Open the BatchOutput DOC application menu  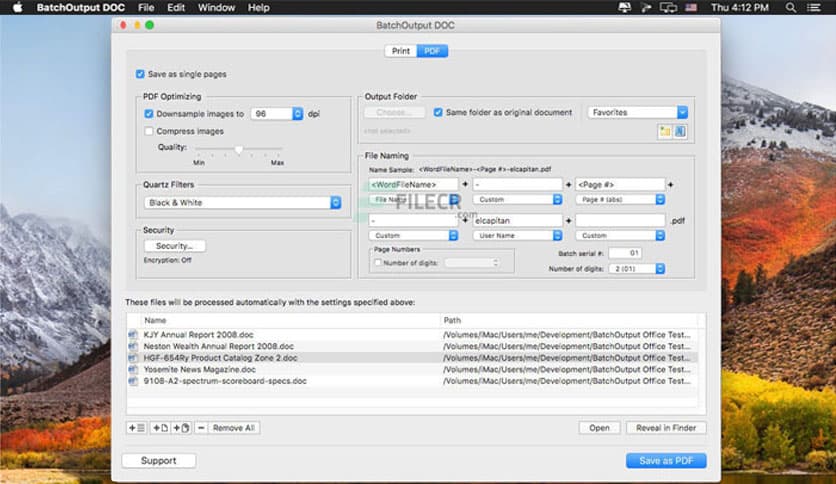point(81,7)
